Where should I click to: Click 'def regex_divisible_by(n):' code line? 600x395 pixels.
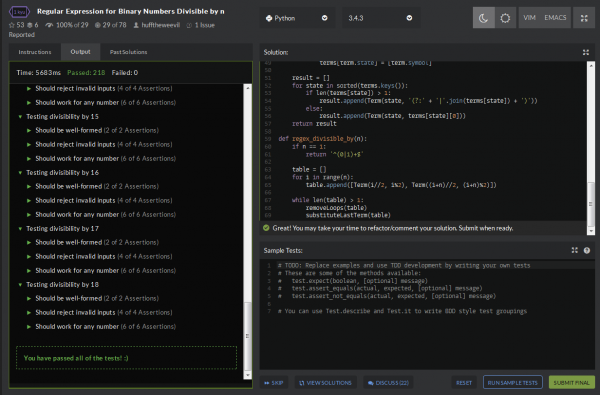[323, 139]
